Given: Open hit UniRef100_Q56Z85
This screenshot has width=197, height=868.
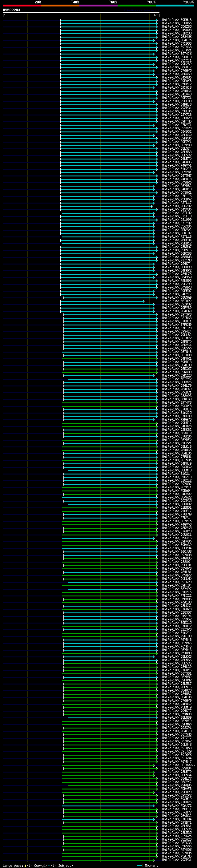Looking at the screenshot, I should point(177,26).
